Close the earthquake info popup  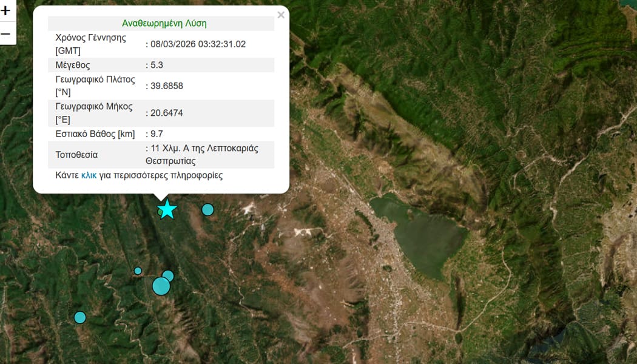pyautogui.click(x=281, y=15)
